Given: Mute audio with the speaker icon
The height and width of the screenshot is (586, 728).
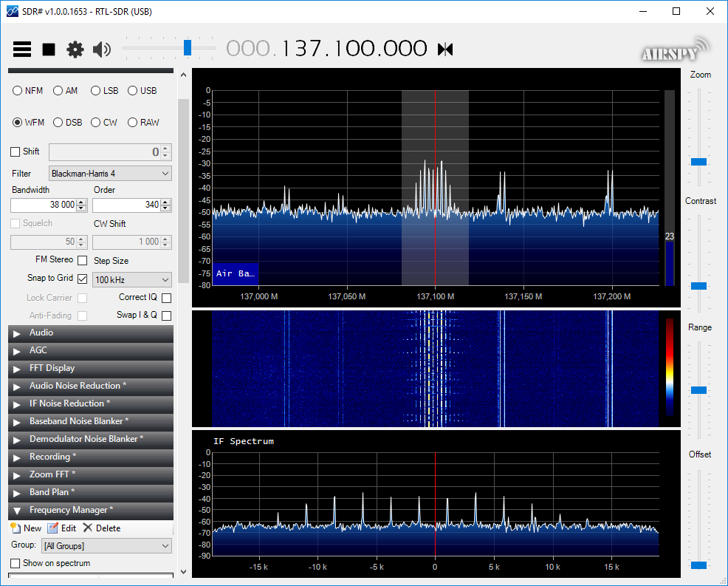Looking at the screenshot, I should [102, 50].
